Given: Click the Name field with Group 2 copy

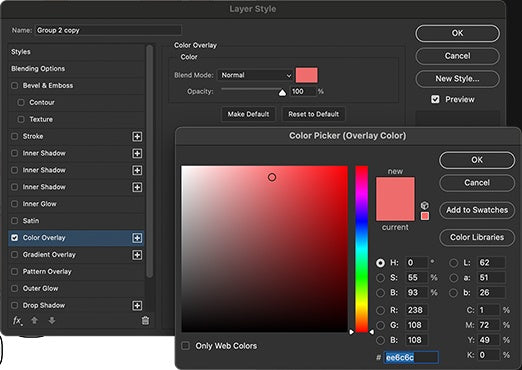Looking at the screenshot, I should point(108,30).
